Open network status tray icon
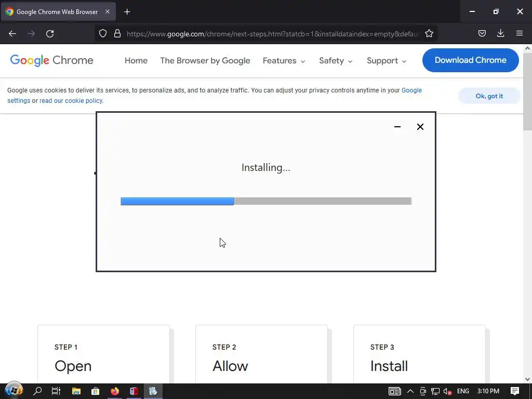 coord(435,391)
